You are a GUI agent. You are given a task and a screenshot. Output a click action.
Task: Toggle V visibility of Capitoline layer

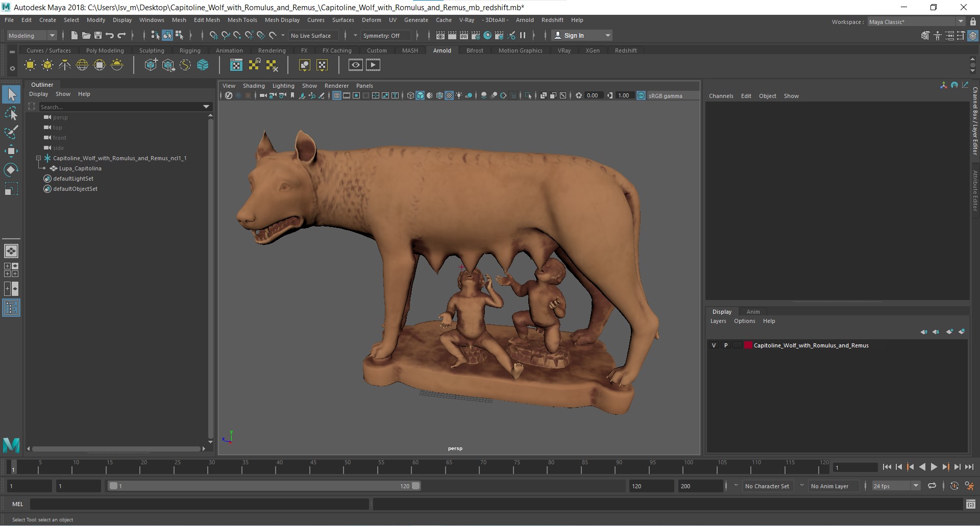tap(714, 345)
